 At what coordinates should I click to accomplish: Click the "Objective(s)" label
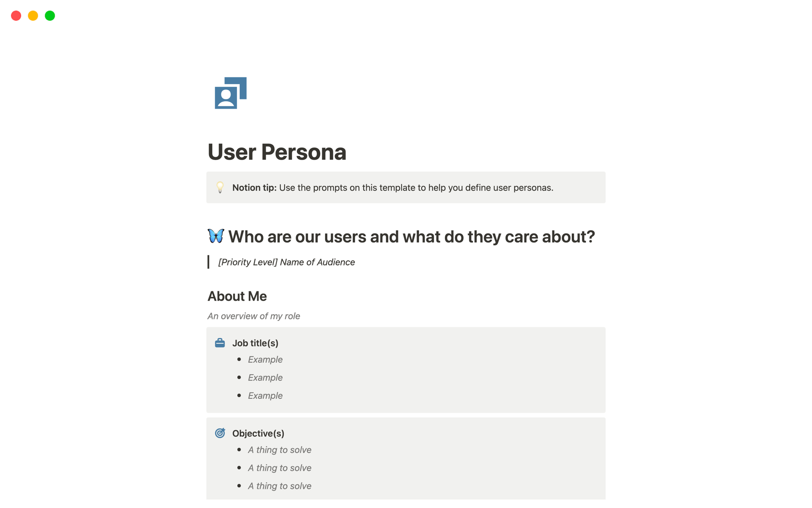click(258, 433)
